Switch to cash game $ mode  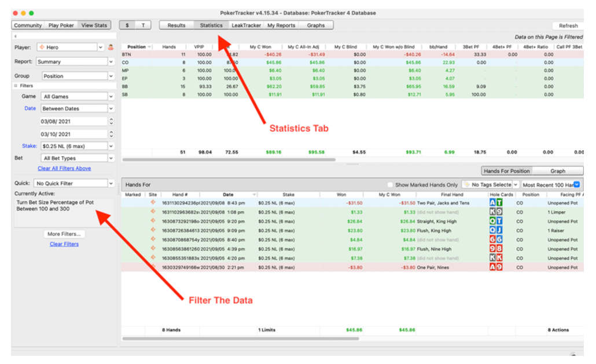click(x=127, y=25)
